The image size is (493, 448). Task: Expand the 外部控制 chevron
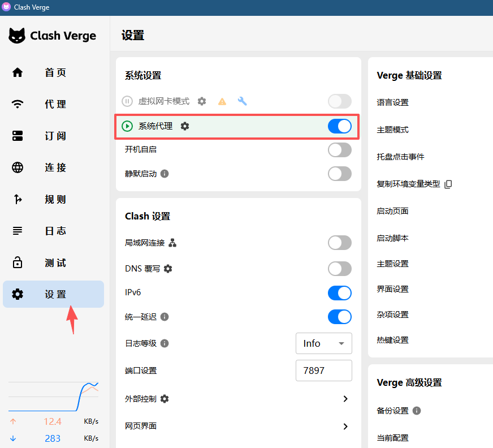(x=345, y=399)
